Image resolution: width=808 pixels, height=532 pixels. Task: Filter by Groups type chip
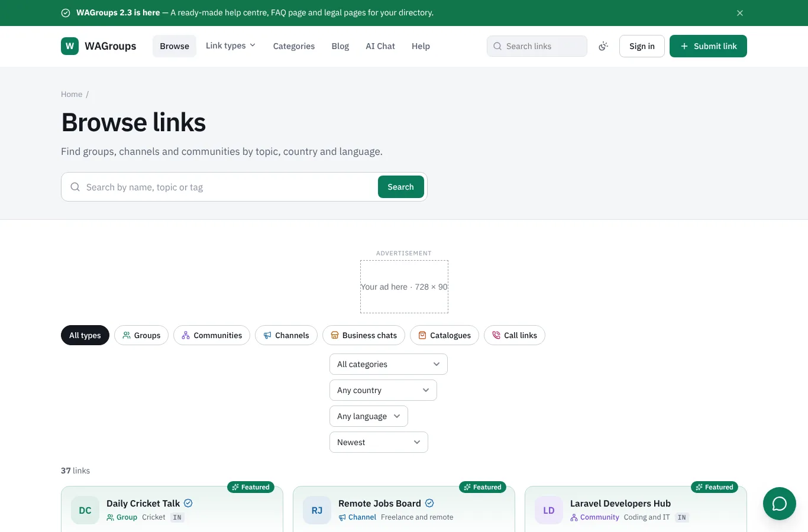pos(141,335)
